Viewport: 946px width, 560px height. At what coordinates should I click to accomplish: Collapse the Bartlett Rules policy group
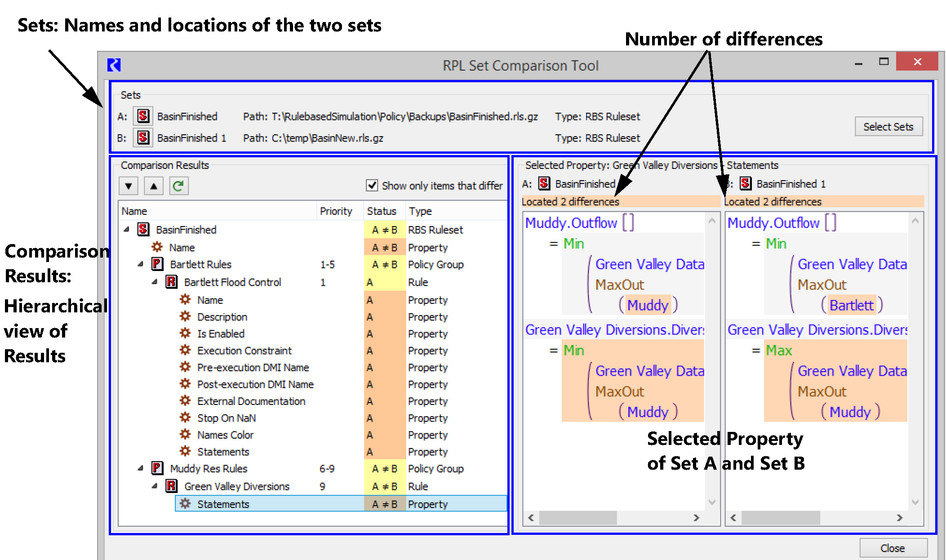141,264
